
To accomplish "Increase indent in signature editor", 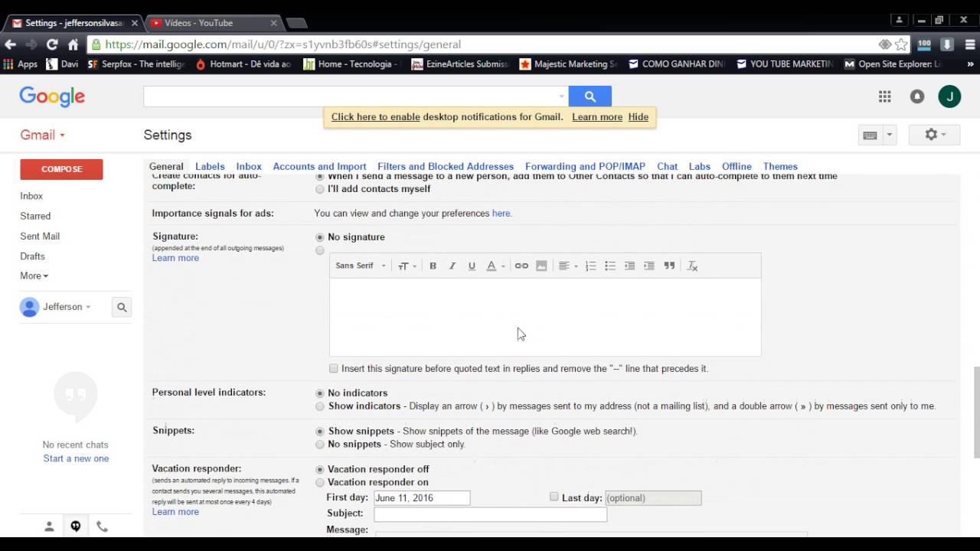I will pyautogui.click(x=649, y=266).
